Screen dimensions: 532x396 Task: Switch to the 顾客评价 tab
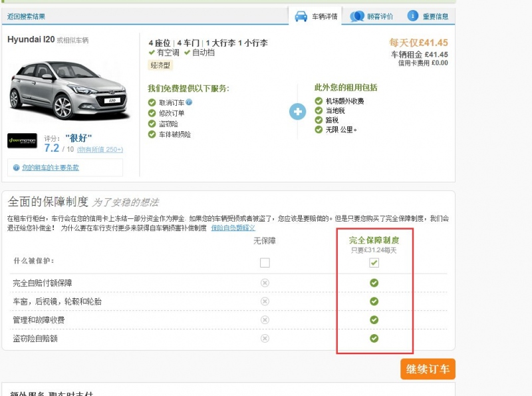[380, 17]
